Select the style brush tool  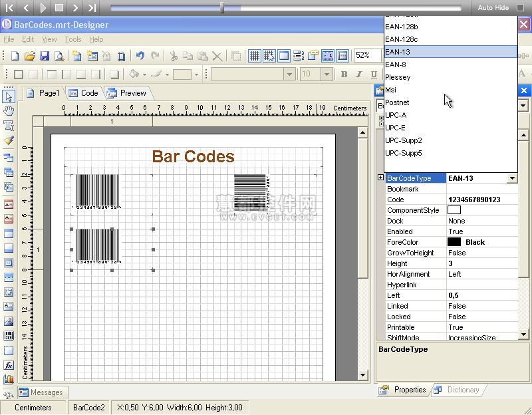coord(9,140)
